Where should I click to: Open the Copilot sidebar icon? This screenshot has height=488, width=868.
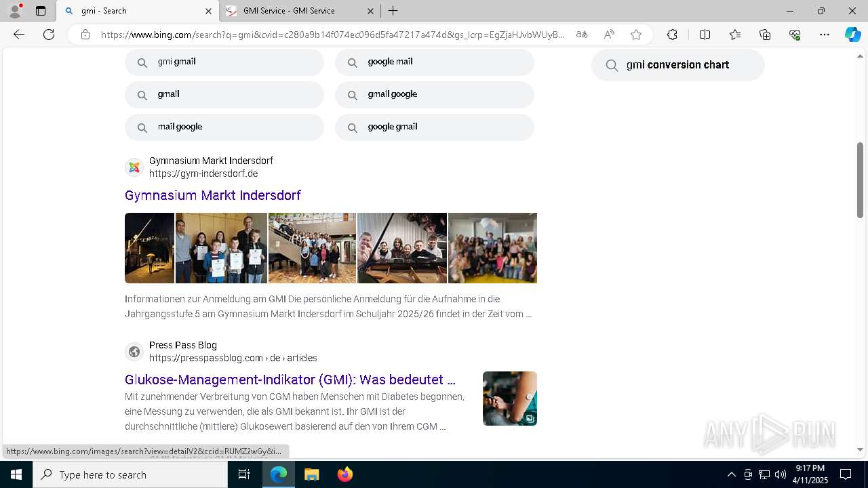point(853,35)
